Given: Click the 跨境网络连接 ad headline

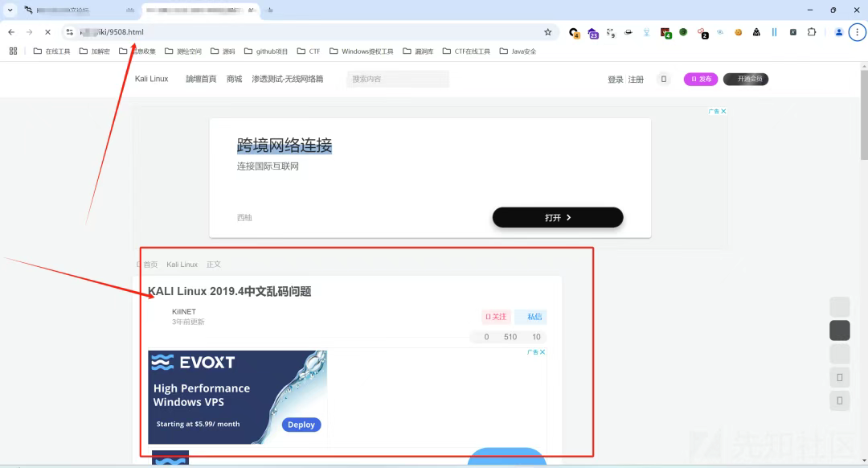Looking at the screenshot, I should [284, 145].
